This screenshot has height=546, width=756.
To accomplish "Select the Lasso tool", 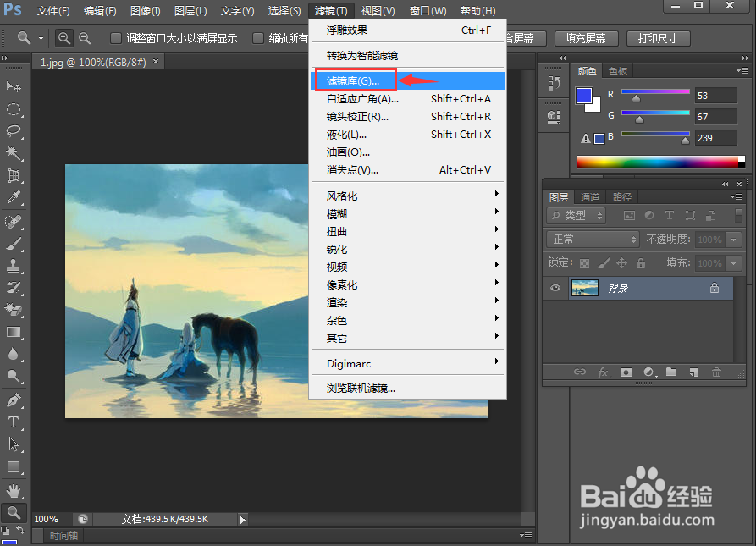I will tap(14, 131).
